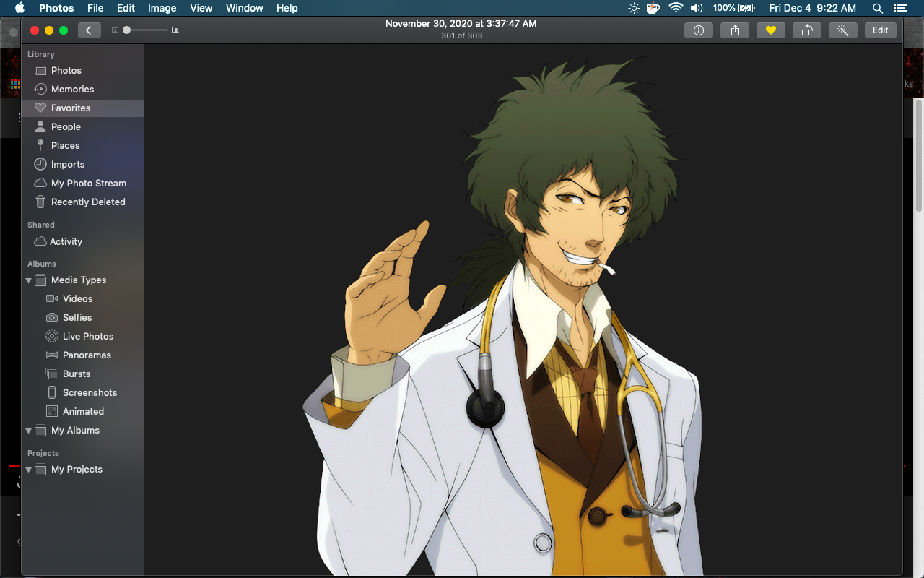The height and width of the screenshot is (578, 924).
Task: Click the Panoramas icon
Action: tap(52, 355)
